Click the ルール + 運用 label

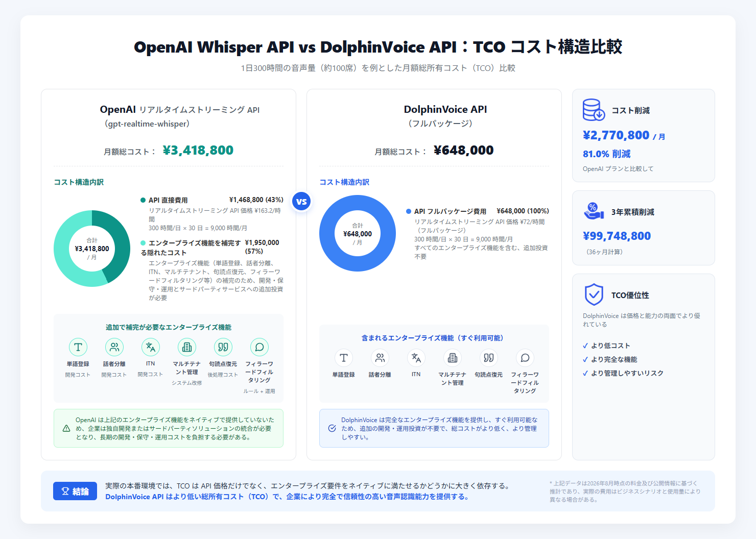[x=259, y=391]
